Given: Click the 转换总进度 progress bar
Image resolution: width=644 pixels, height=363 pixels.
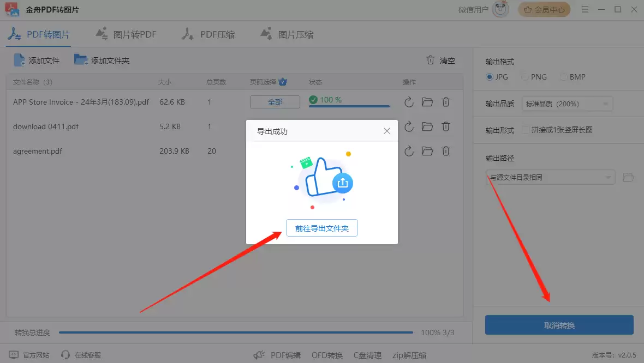Looking at the screenshot, I should (237, 332).
